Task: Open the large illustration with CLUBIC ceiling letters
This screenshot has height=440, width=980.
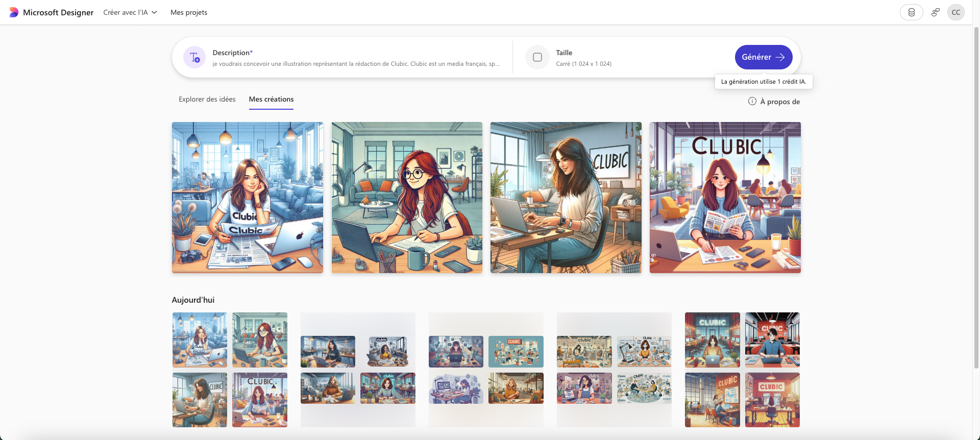Action: tap(725, 198)
